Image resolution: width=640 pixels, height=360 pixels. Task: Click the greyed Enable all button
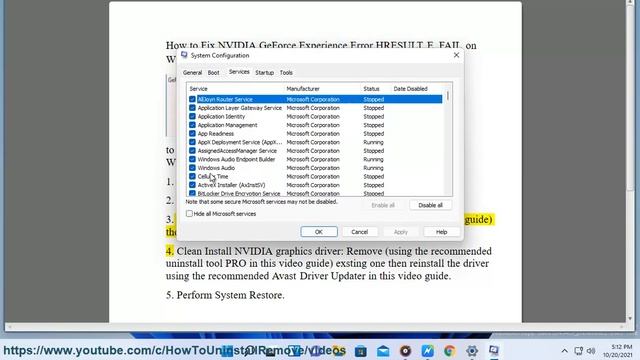(383, 205)
